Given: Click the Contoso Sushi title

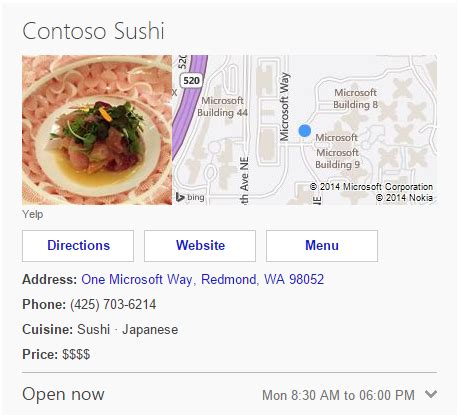Looking at the screenshot, I should click(x=93, y=31).
